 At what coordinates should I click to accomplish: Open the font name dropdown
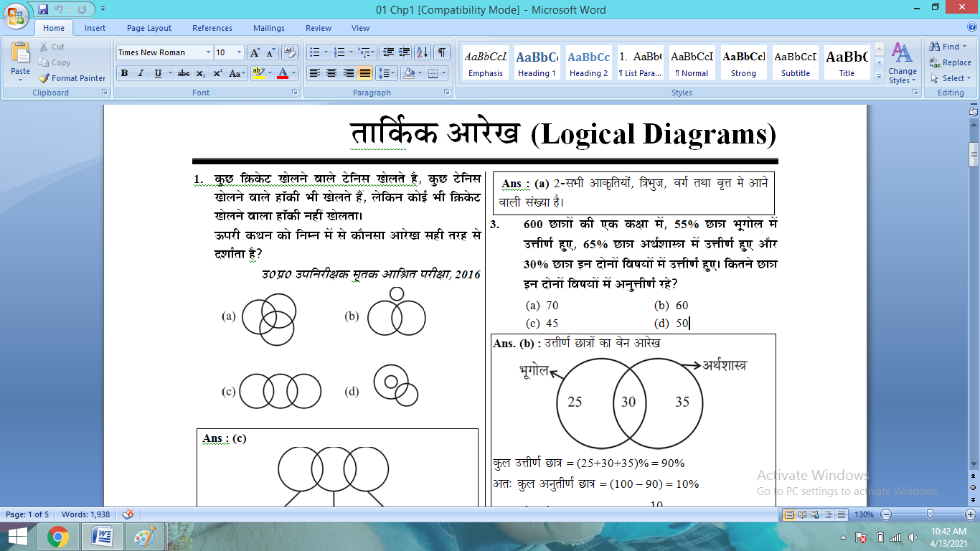(208, 52)
